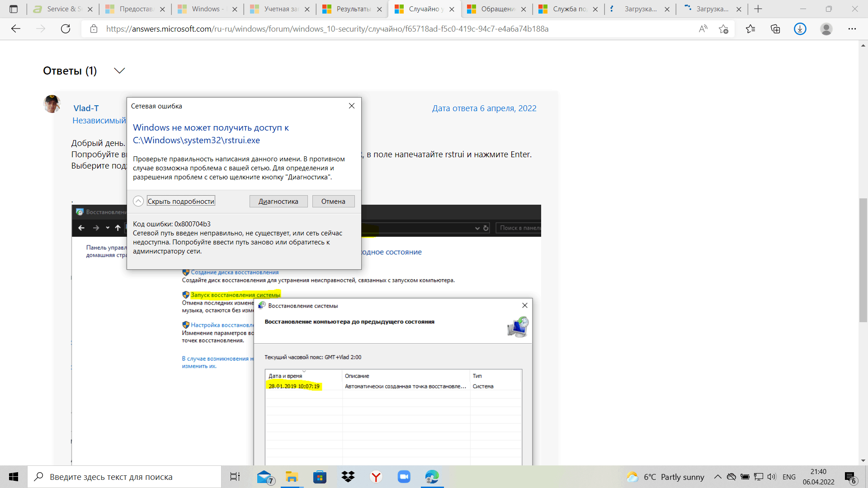Click the Диагностика button
This screenshot has height=488, width=868.
[278, 202]
